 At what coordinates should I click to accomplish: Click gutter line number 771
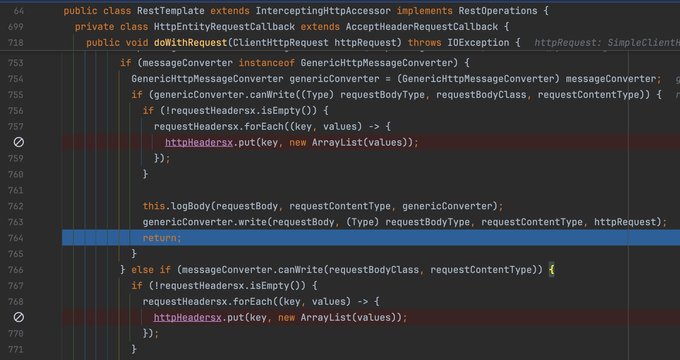tap(16, 349)
